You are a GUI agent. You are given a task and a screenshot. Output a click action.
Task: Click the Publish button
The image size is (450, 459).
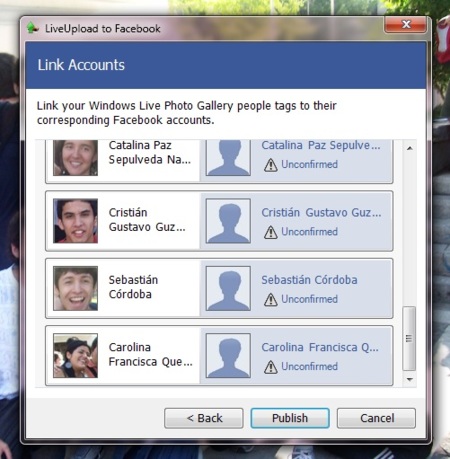click(x=290, y=418)
